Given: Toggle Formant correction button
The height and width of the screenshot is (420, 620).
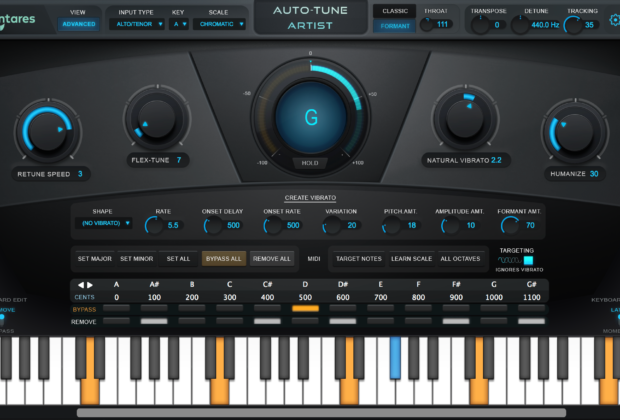Looking at the screenshot, I should pos(395,26).
